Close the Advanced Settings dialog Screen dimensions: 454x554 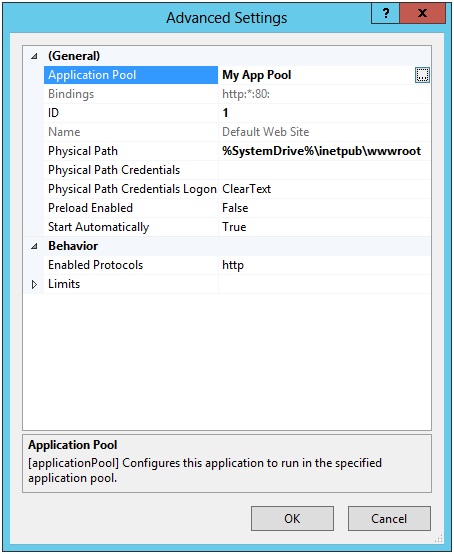pos(422,13)
